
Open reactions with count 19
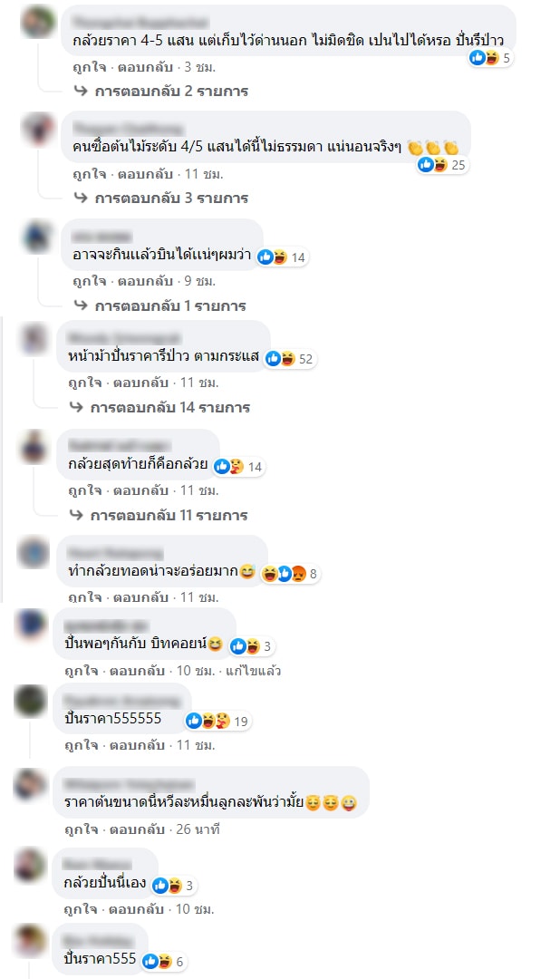coord(217,722)
